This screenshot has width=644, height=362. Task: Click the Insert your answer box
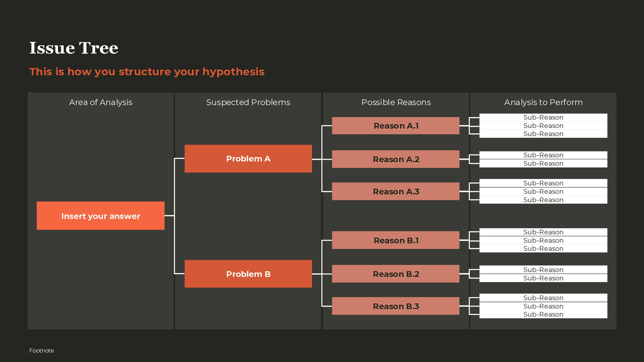coord(101,216)
